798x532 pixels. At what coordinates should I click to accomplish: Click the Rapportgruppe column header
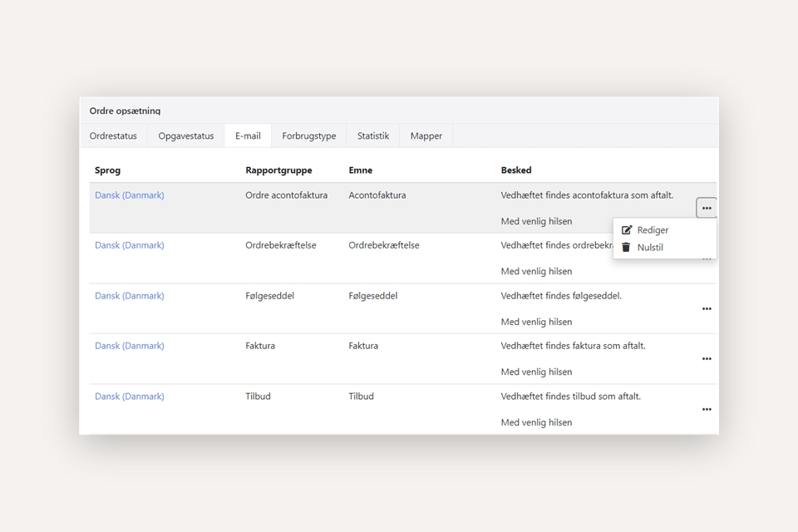[278, 170]
